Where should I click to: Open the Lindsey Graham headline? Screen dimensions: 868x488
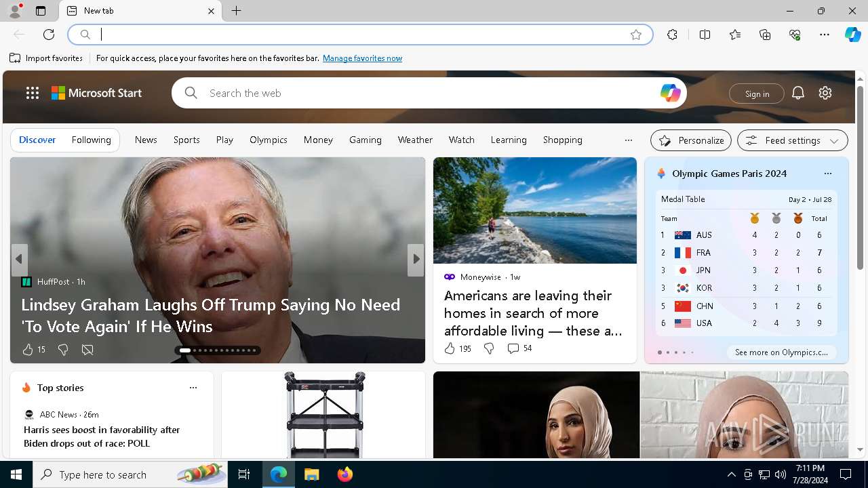[x=211, y=315]
